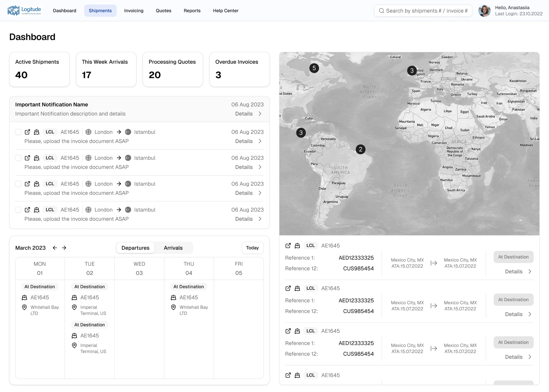Click map cluster marker 3 over United Kingdom

pyautogui.click(x=412, y=71)
